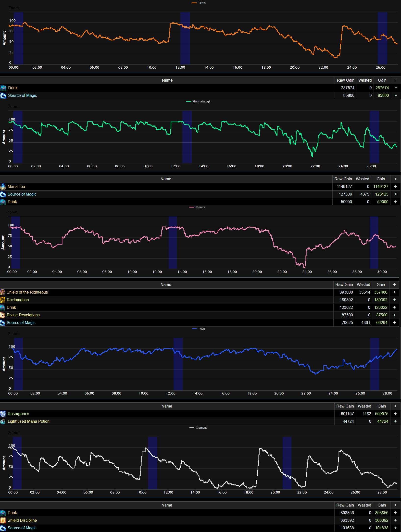
Task: Open the Mana Tea spell link
Action: point(16,187)
